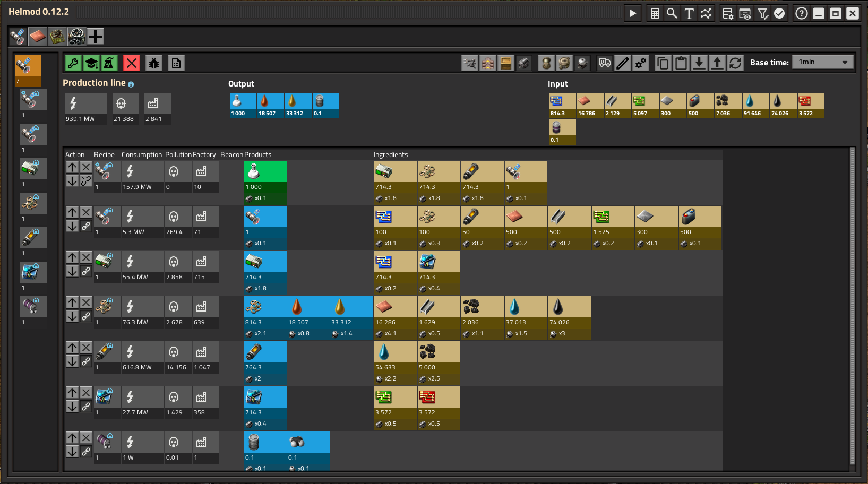Open the recipe search magnifier
The width and height of the screenshot is (868, 484).
[x=672, y=13]
